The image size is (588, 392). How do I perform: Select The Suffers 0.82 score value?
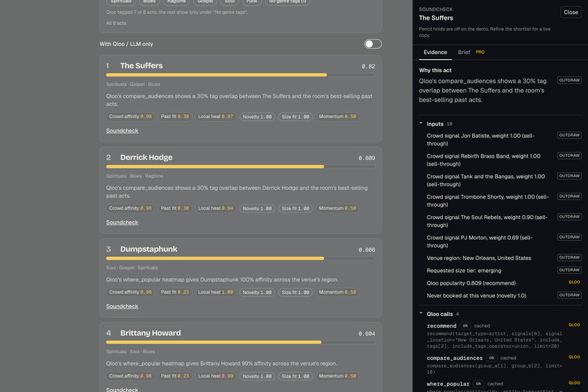(x=368, y=66)
